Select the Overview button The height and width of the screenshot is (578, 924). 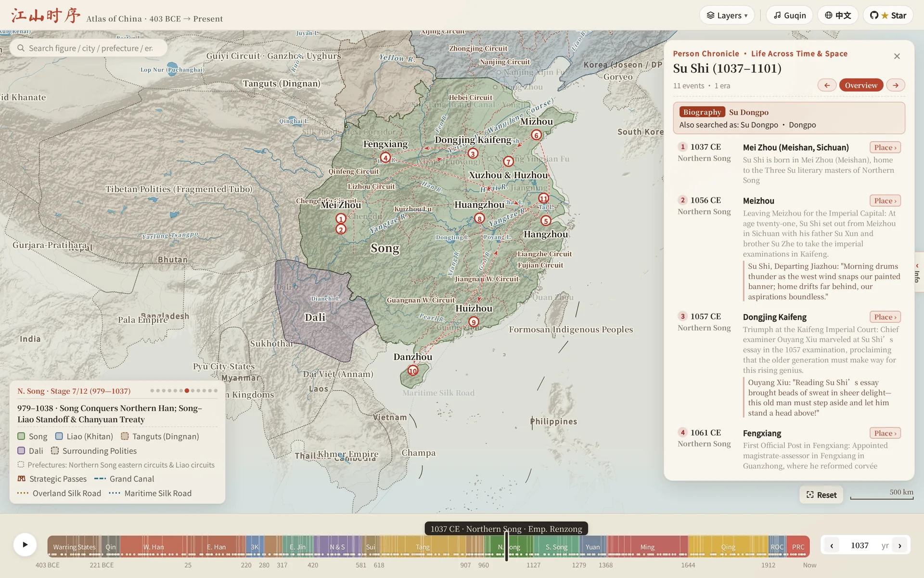861,85
